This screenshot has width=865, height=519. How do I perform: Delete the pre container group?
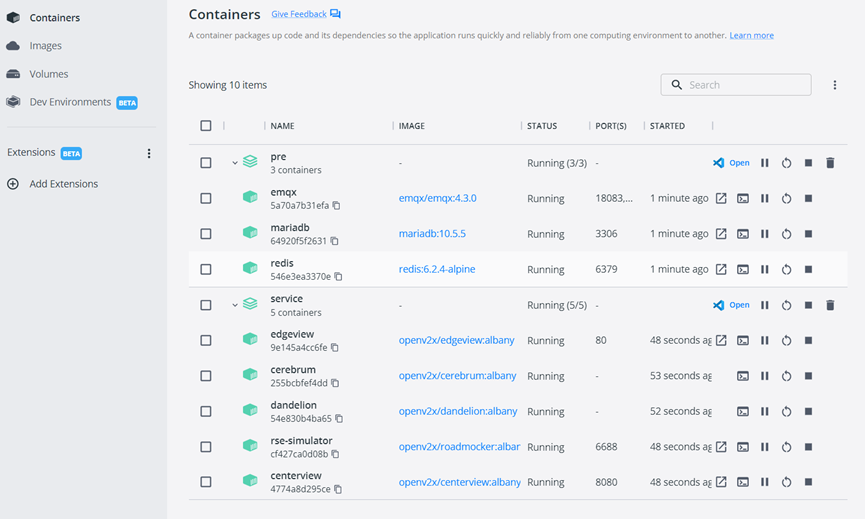(x=830, y=163)
